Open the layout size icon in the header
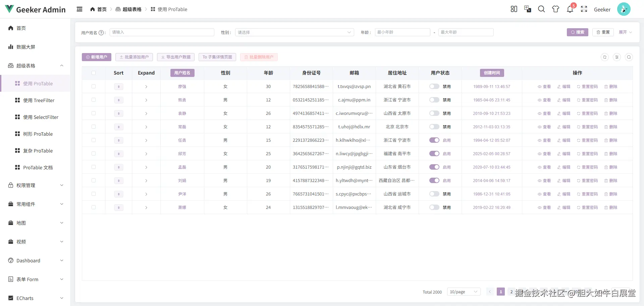The height and width of the screenshot is (306, 644). pyautogui.click(x=514, y=9)
